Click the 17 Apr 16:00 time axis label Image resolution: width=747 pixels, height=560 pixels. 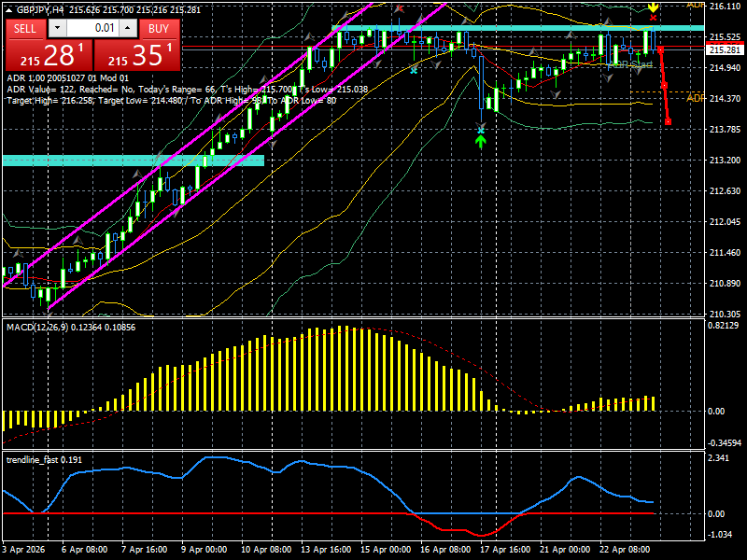[x=505, y=550]
